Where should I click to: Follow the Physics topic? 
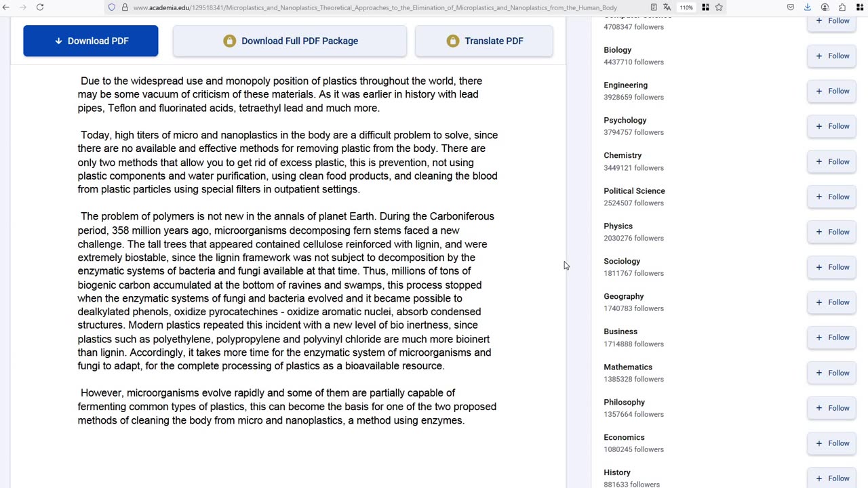[832, 232]
